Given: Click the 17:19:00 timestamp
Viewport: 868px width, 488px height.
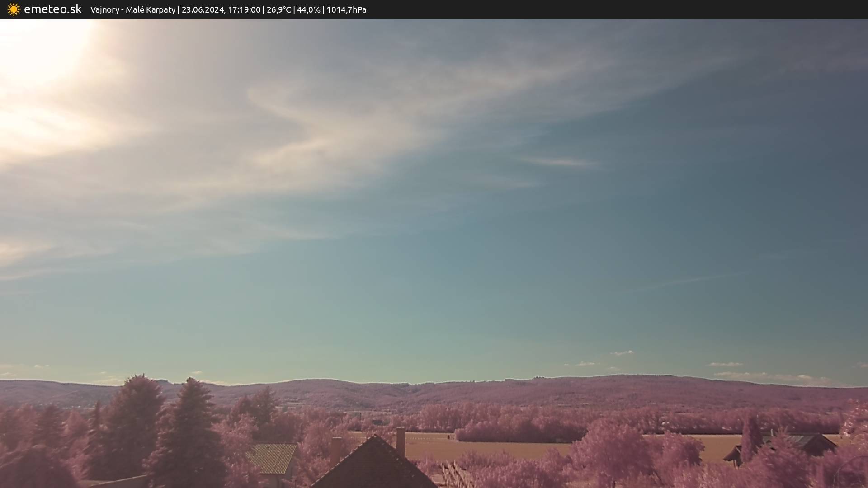Looking at the screenshot, I should click(244, 10).
